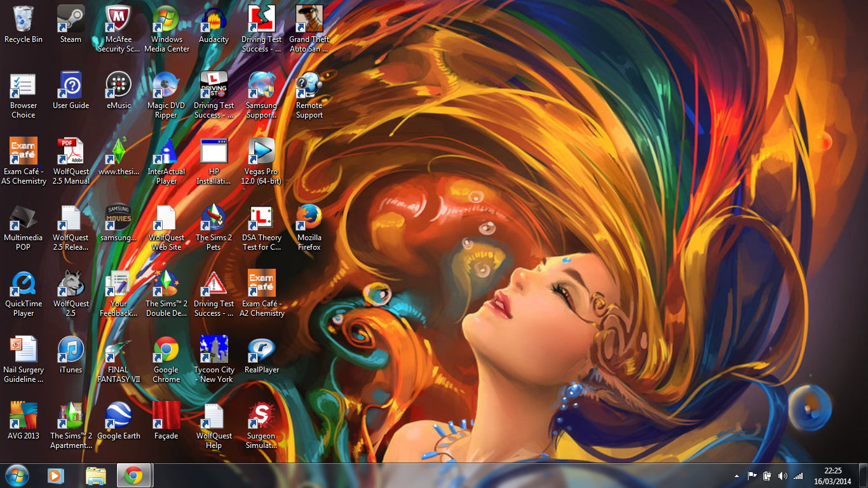Click the Chrome button on the taskbar

click(x=133, y=475)
